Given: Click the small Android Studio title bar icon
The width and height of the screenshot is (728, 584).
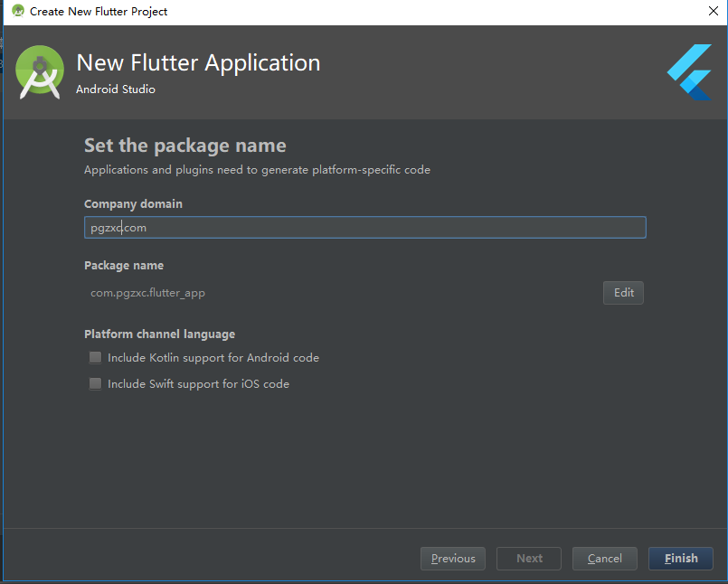Looking at the screenshot, I should pyautogui.click(x=18, y=11).
